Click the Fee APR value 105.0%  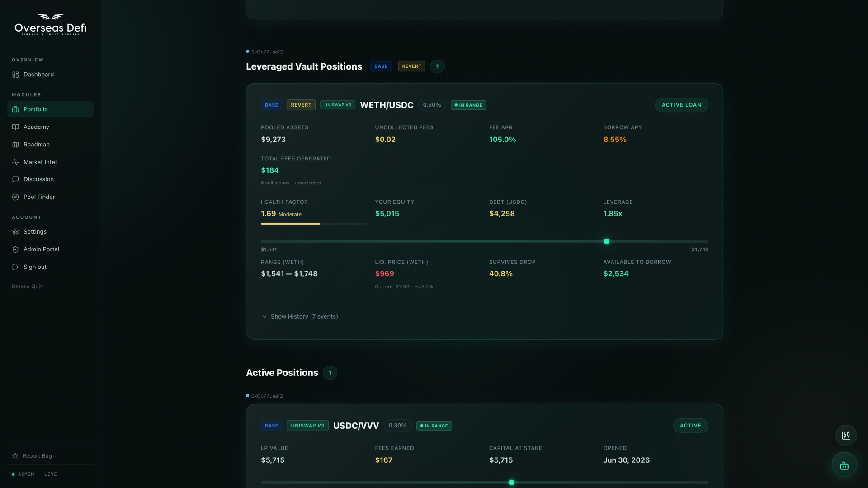click(502, 140)
